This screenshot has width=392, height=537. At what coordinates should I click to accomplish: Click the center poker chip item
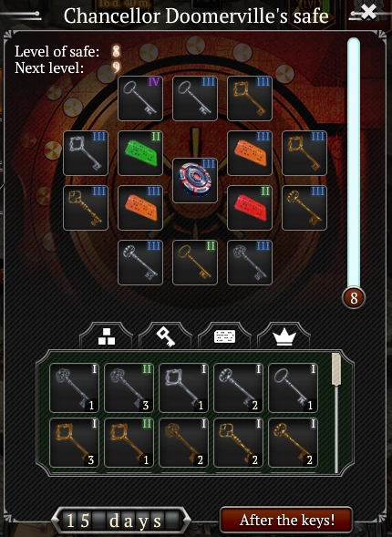[x=195, y=181]
